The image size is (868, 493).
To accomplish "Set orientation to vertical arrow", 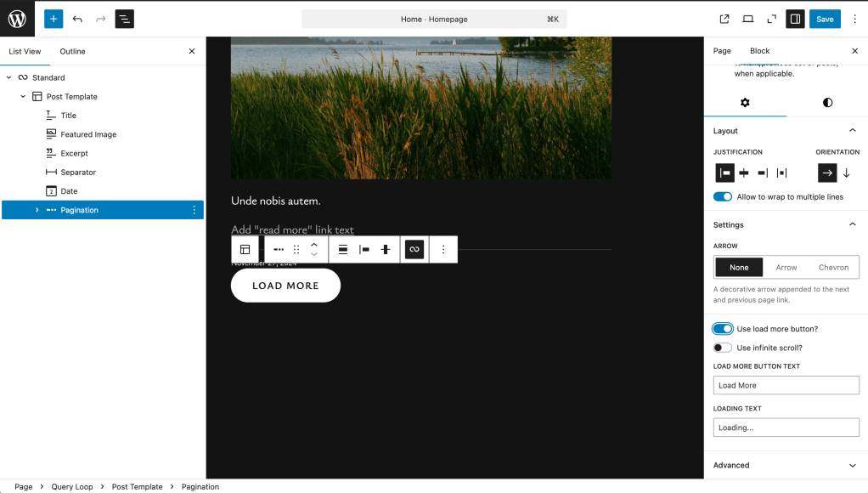I will tap(846, 173).
